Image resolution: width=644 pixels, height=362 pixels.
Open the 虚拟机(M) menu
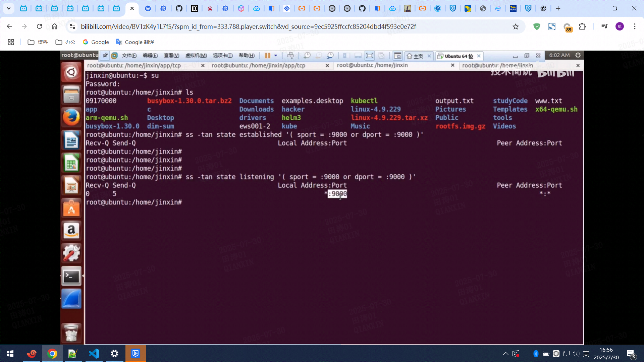coord(196,56)
